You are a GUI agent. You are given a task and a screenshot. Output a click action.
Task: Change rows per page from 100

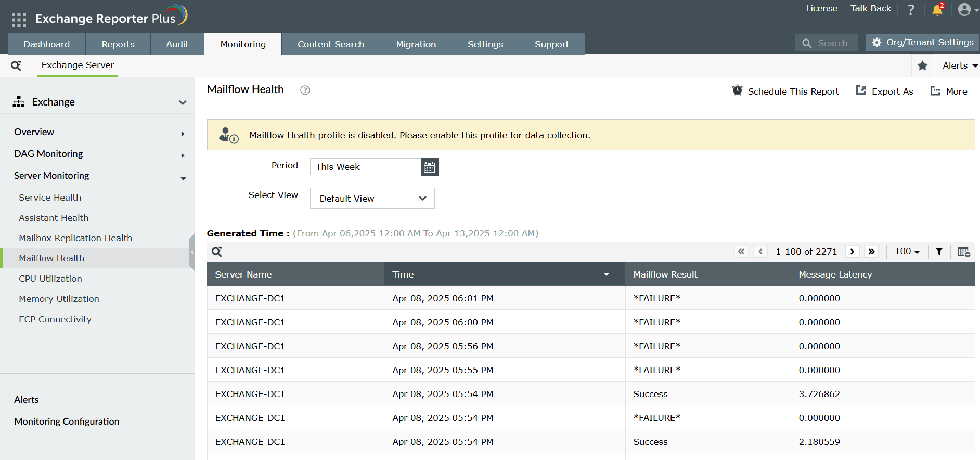907,252
